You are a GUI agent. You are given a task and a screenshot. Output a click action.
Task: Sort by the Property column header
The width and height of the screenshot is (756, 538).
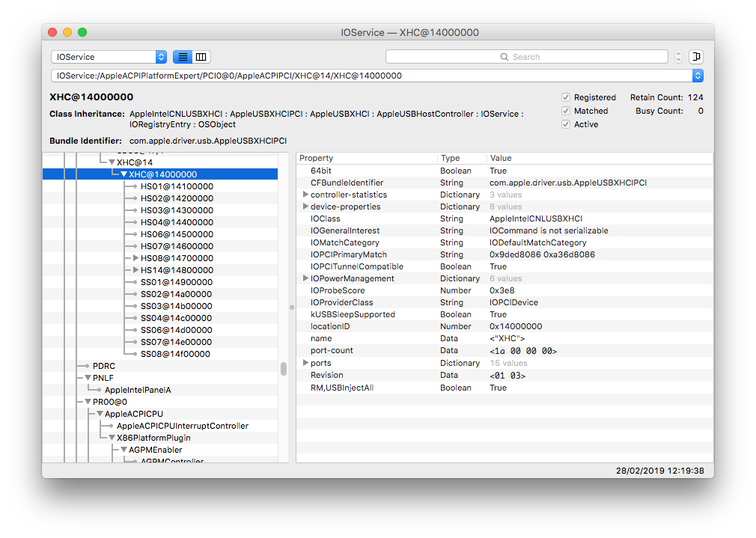[x=367, y=158]
